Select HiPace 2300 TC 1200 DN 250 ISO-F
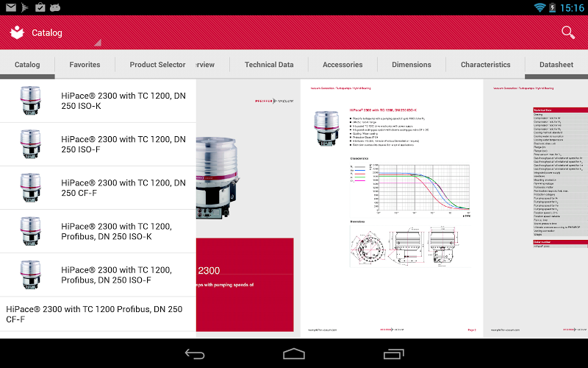The height and width of the screenshot is (368, 588). (x=98, y=144)
